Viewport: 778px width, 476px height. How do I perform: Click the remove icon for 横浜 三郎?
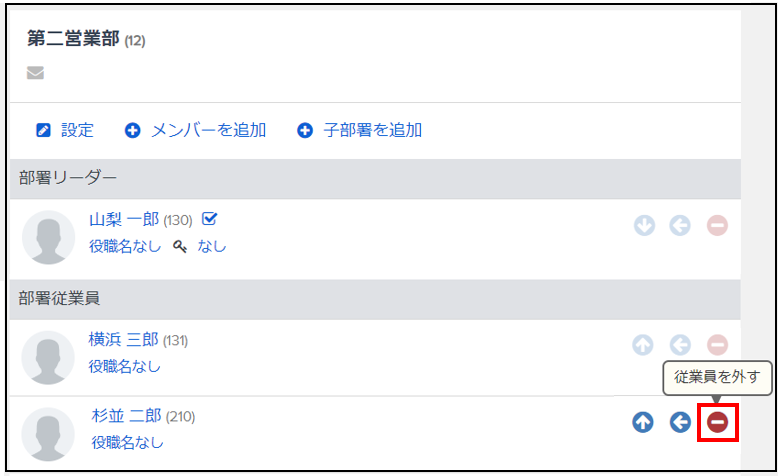[717, 344]
